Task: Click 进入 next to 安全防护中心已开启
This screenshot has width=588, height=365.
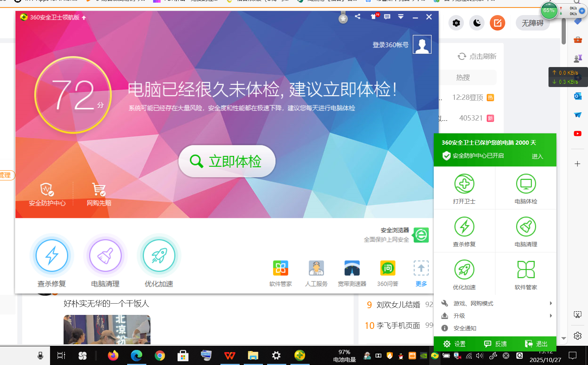Action: tap(537, 156)
